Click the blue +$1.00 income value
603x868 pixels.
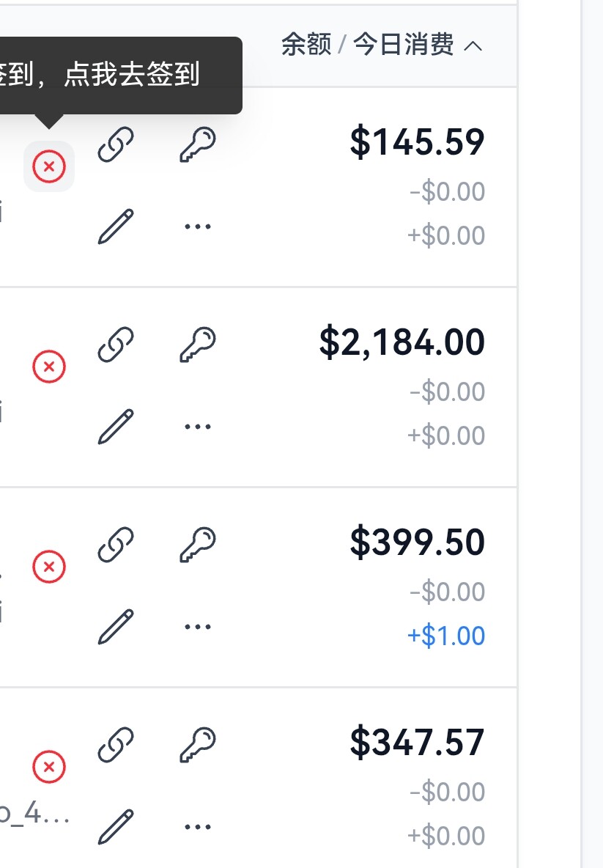coord(446,636)
